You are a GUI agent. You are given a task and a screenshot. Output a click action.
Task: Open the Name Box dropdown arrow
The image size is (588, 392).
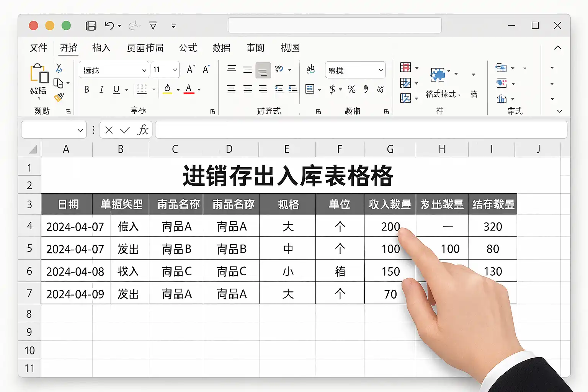point(80,130)
